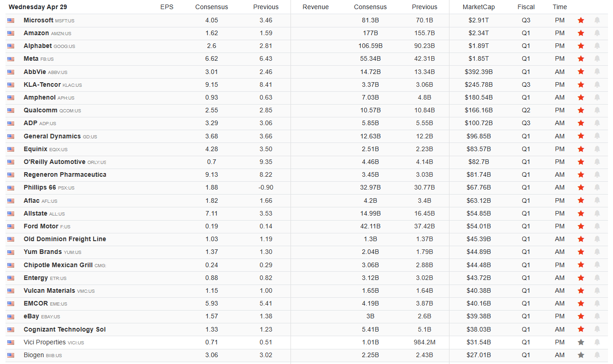This screenshot has height=364, width=613.
Task: Add Biogen to favorites with star
Action: pyautogui.click(x=581, y=355)
